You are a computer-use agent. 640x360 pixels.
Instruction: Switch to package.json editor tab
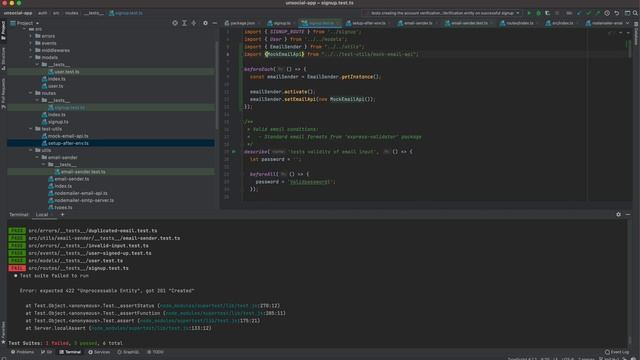[x=240, y=23]
